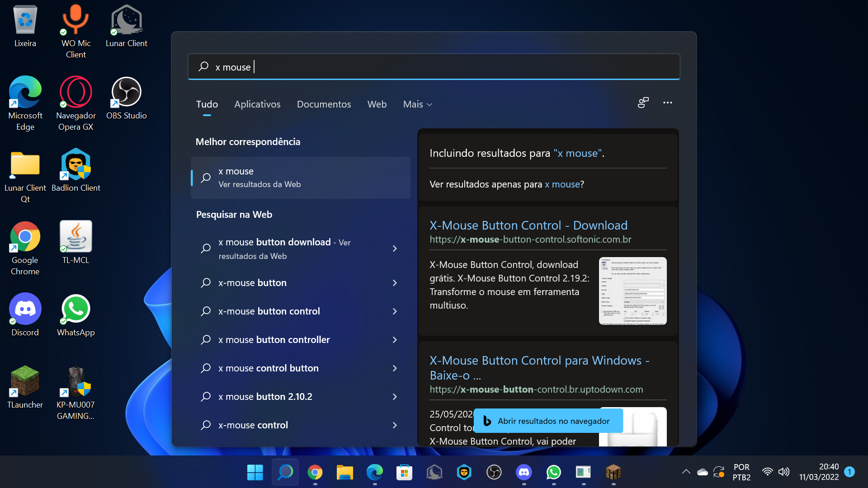Open the three-dot search options menu

668,103
